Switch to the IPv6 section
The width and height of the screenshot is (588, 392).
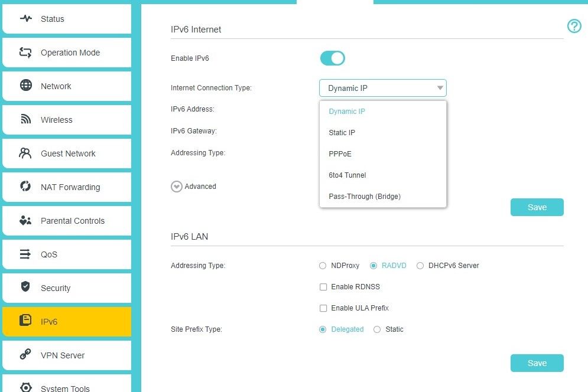click(25, 322)
